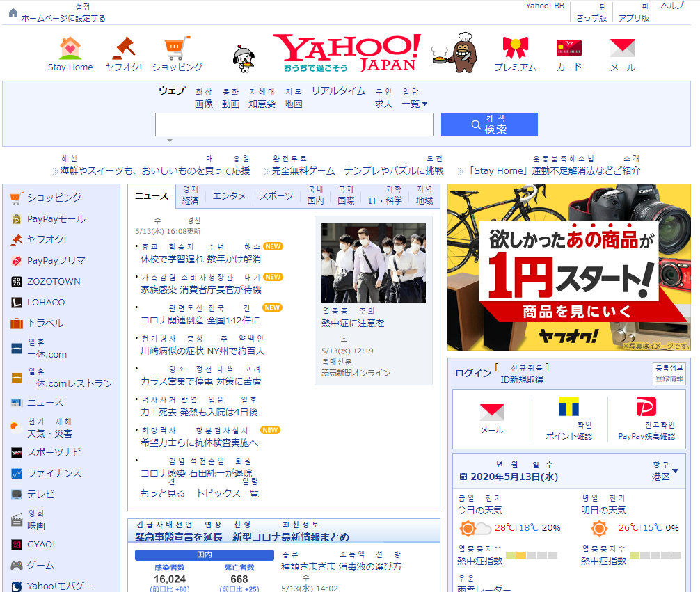This screenshot has height=592, width=700.
Task: Open PayPayフリマ in the sidebar
Action: (56, 260)
